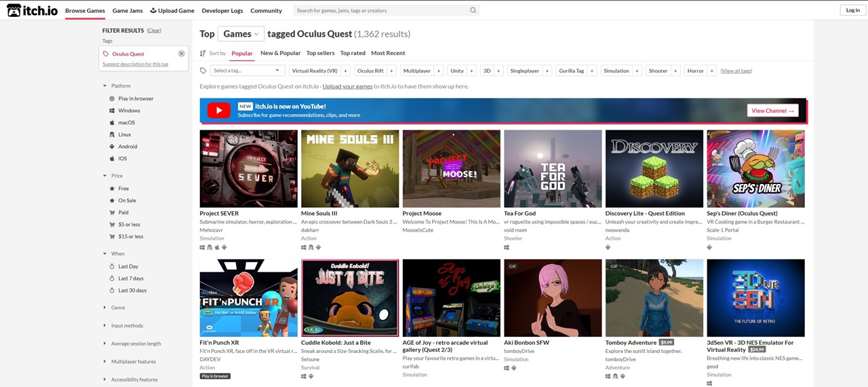Viewport: 868px width, 387px height.
Task: Click the View Channel button
Action: click(x=772, y=111)
